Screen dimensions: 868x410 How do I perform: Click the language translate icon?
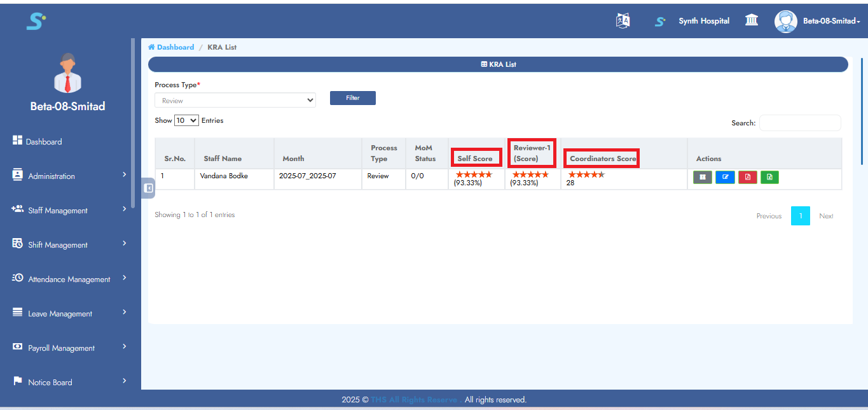623,21
